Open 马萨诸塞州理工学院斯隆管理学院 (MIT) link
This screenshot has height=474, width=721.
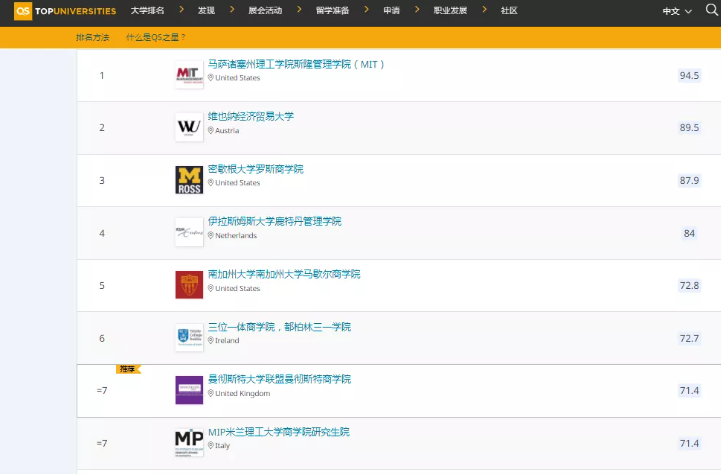(x=296, y=64)
